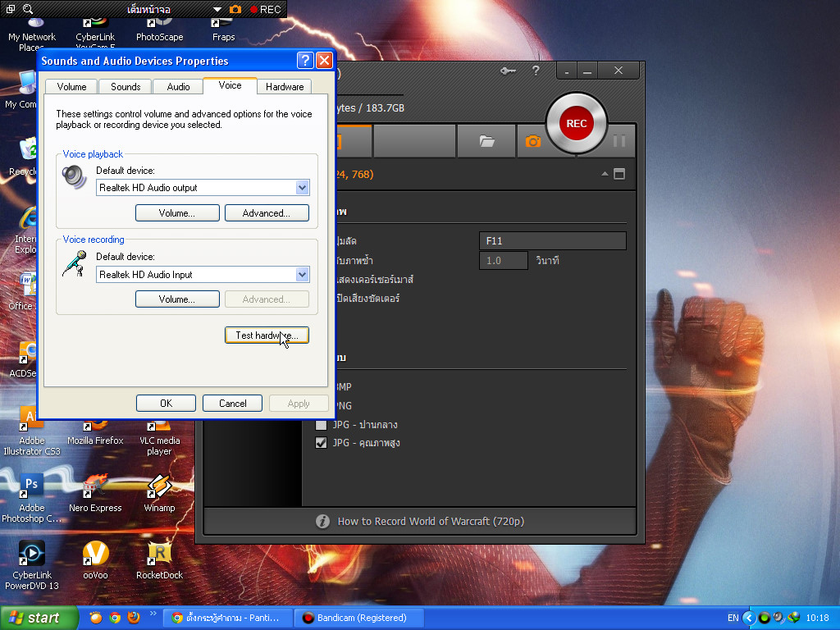Click the magnifier icon on the top recording bar
This screenshot has height=630, width=840.
pyautogui.click(x=28, y=9)
